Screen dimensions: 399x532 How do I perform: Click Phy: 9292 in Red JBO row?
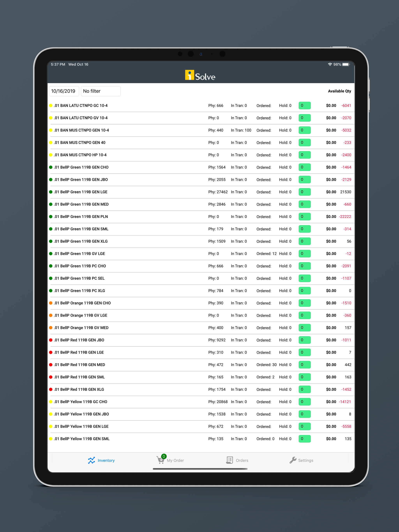point(217,340)
